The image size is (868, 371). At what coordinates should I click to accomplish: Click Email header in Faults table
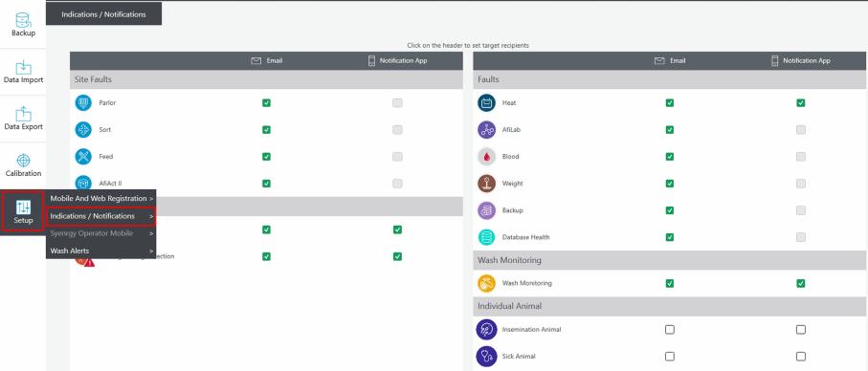670,61
